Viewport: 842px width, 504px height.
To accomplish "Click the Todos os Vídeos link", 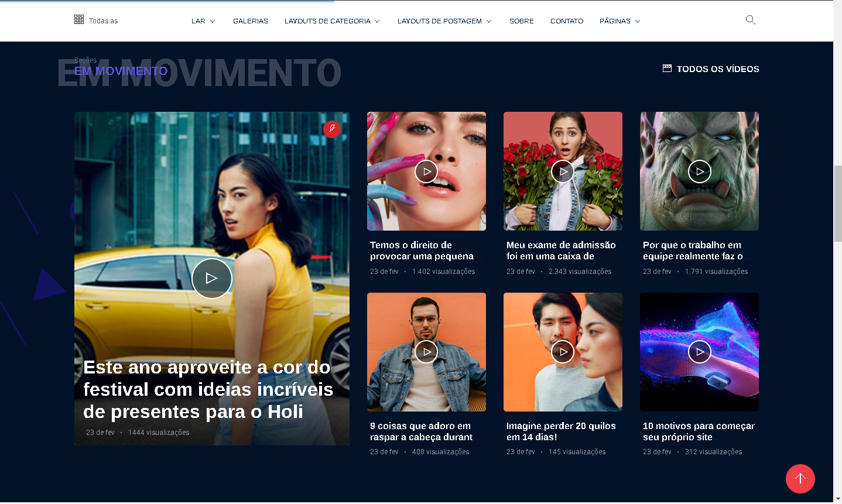I will pos(711,69).
